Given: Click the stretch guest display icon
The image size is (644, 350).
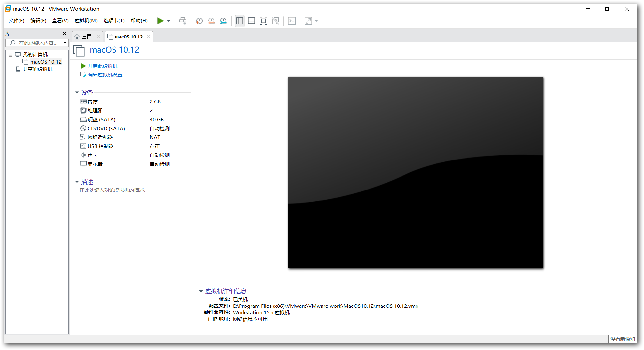Looking at the screenshot, I should coord(308,21).
